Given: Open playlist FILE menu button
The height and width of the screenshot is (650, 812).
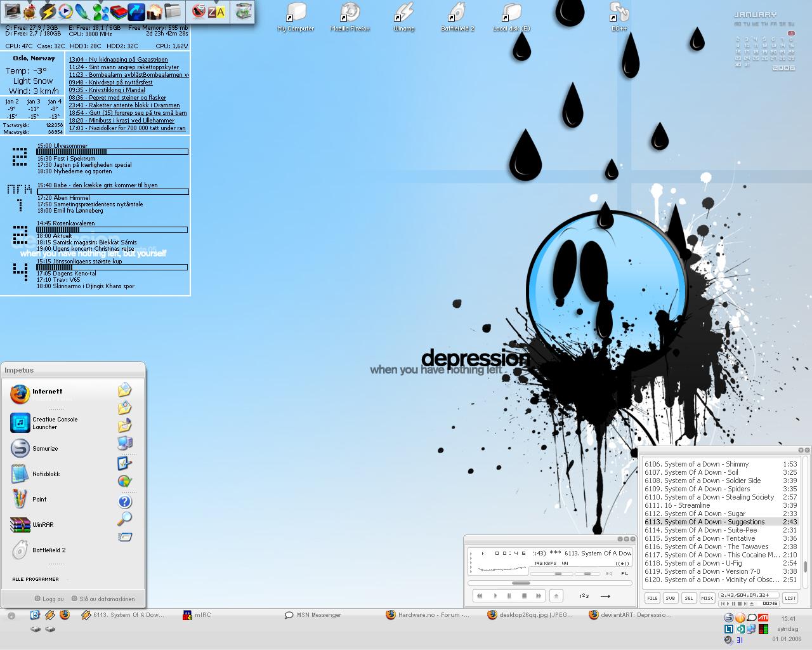Looking at the screenshot, I should point(652,598).
